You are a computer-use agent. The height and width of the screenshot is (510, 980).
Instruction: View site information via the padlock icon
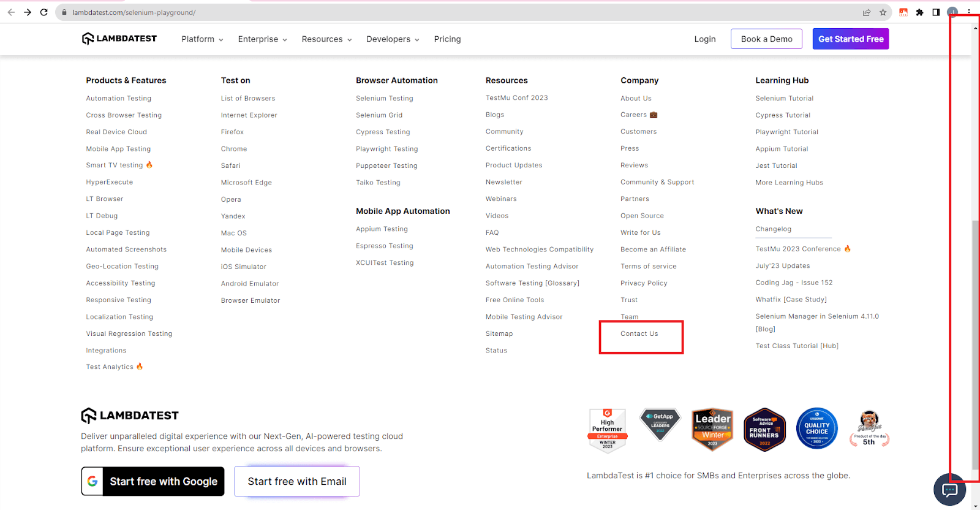tap(64, 12)
